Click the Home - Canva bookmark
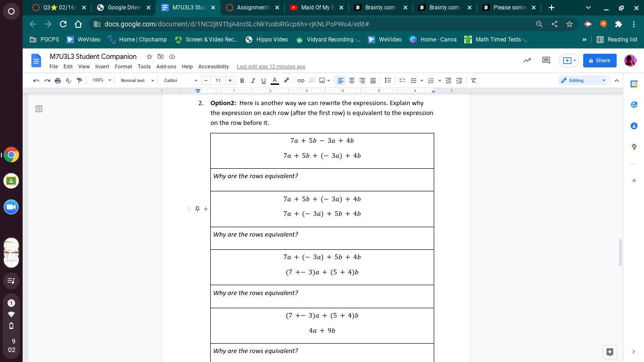Viewport: 644px width, 362px height. click(x=433, y=40)
